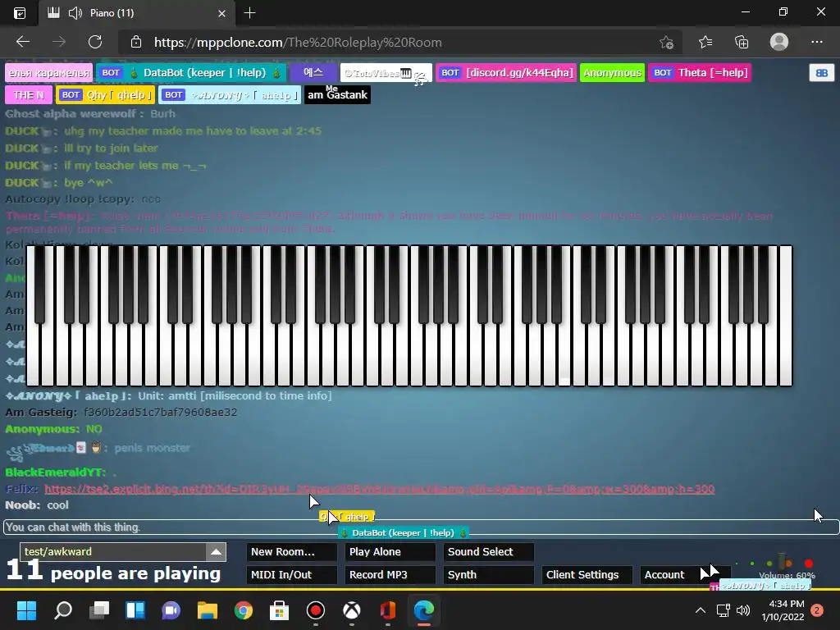
Task: Select DataBot (keeper | !help) participant
Action: 191,73
